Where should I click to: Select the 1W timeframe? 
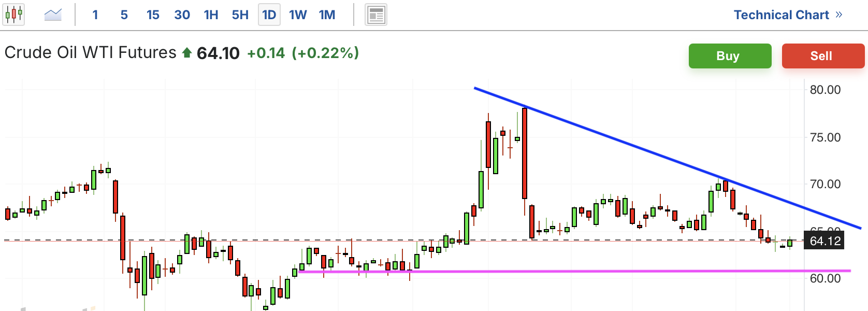pyautogui.click(x=298, y=15)
